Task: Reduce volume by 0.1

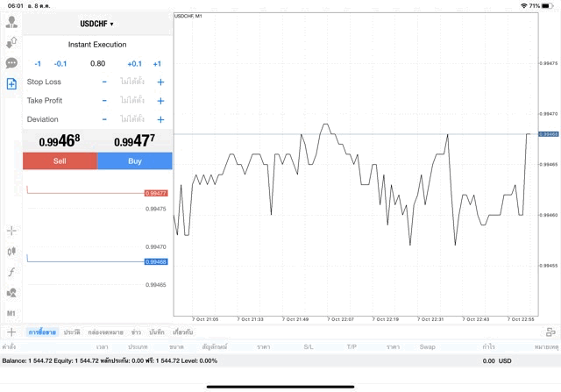Action: pos(60,63)
